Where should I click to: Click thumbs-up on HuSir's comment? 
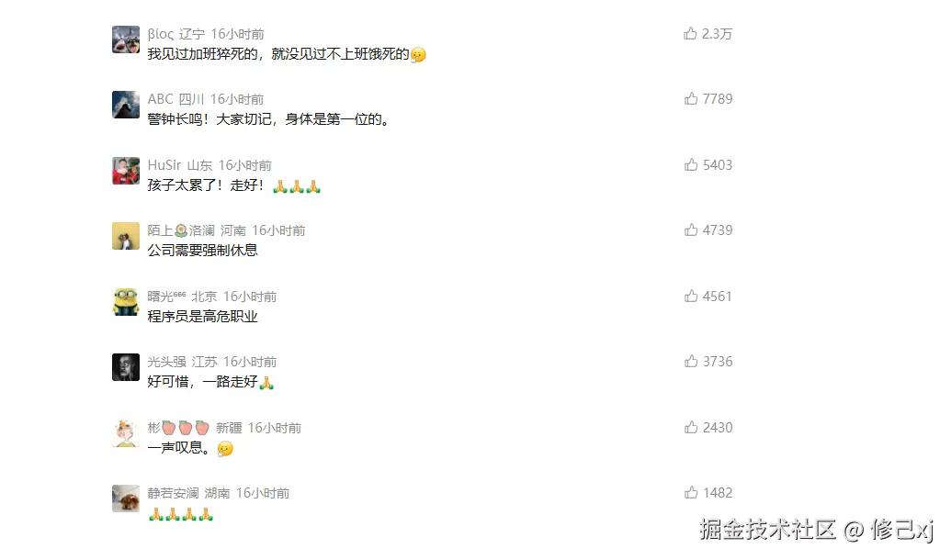coord(691,164)
